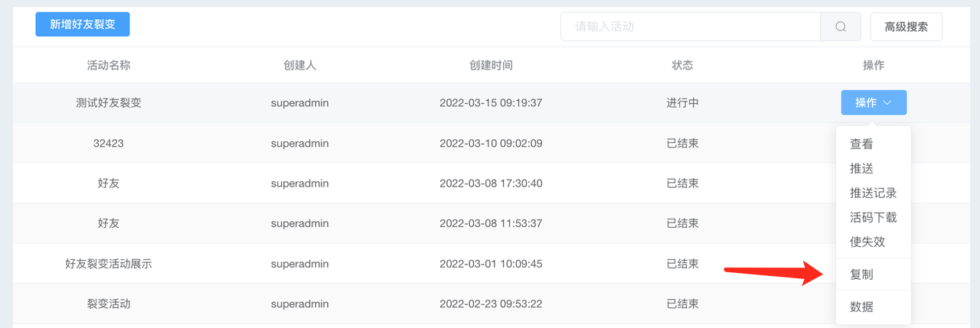Click the 好友裂变活动展示 row name
Image resolution: width=980 pixels, height=328 pixels.
pyautogui.click(x=109, y=264)
